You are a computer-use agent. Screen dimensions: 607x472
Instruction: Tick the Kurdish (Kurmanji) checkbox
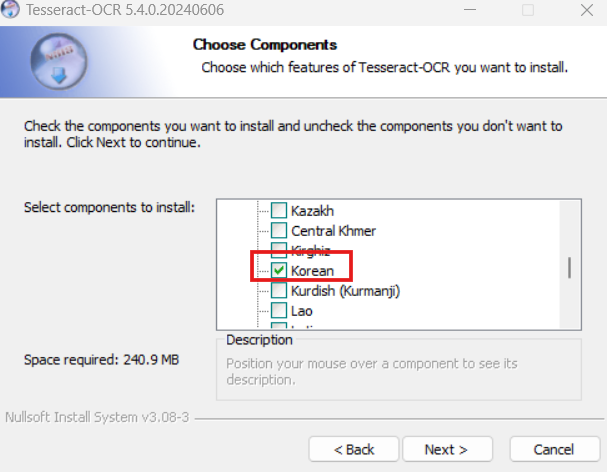tap(279, 290)
